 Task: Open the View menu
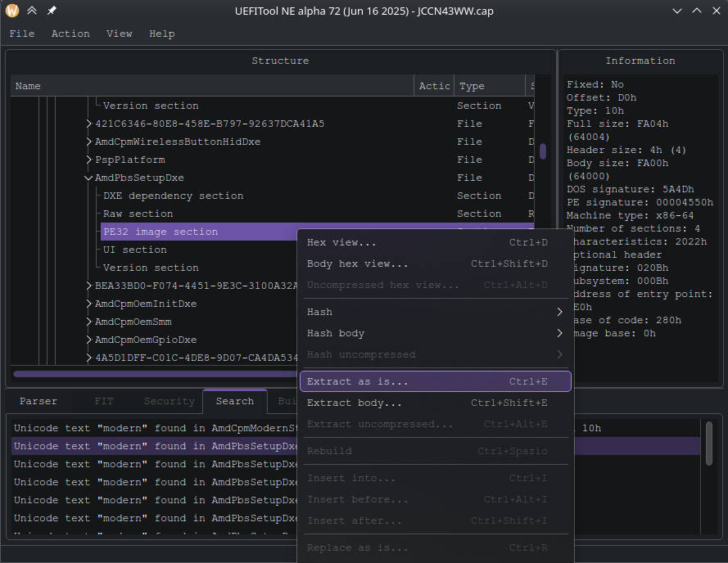tap(120, 34)
